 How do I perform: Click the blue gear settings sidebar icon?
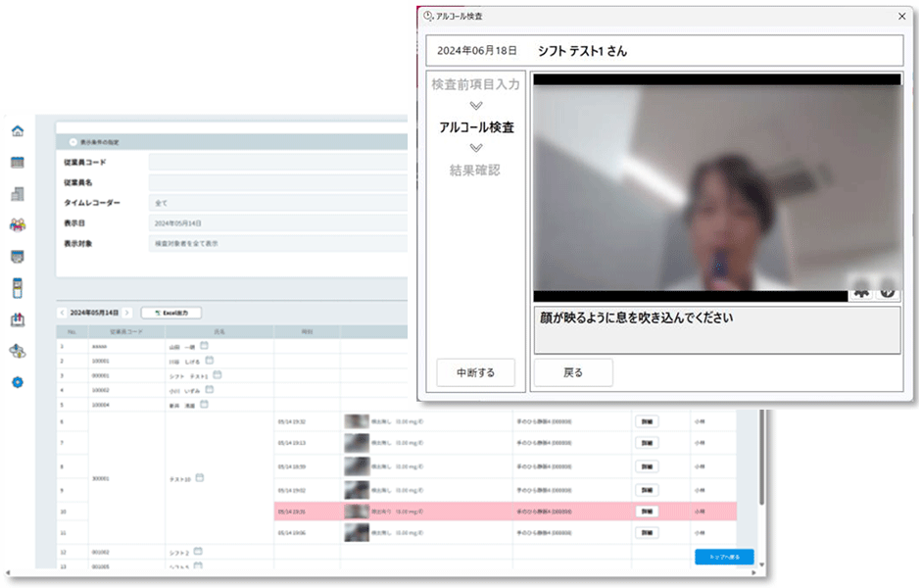click(x=17, y=381)
